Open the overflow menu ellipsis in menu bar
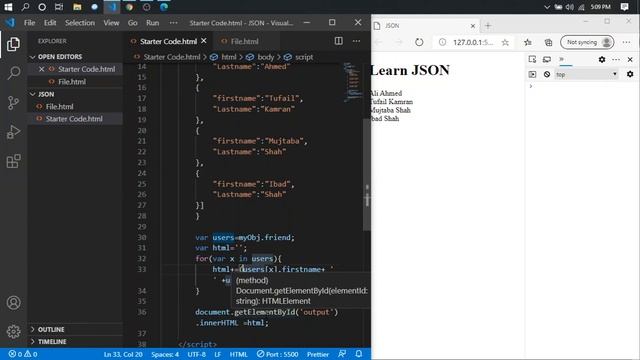The width and height of the screenshot is (640, 360). pos(173,22)
